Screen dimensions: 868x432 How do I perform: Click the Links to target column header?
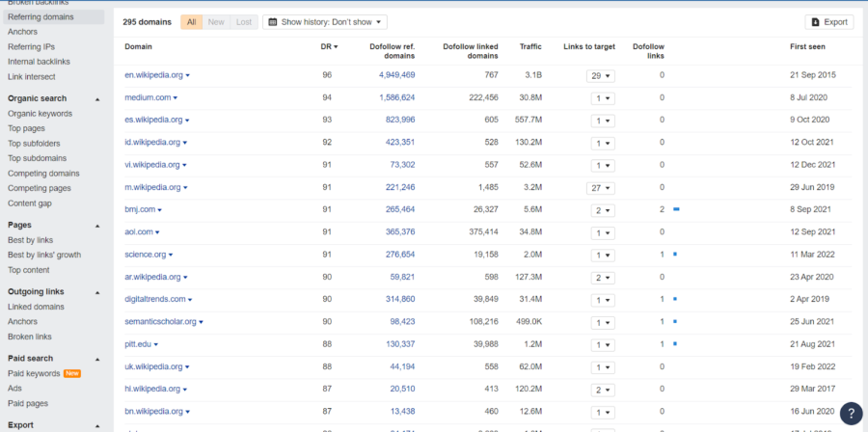click(x=589, y=47)
